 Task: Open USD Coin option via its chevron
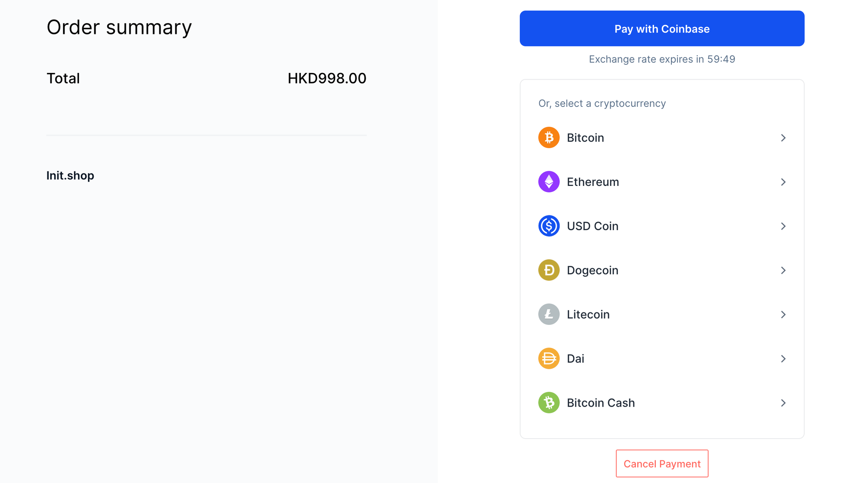pos(783,226)
